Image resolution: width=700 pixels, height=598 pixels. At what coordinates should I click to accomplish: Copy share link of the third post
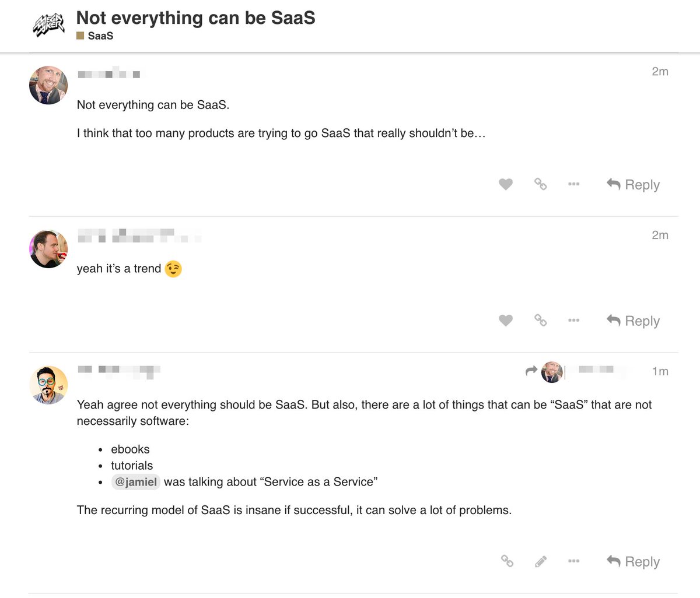pos(508,561)
